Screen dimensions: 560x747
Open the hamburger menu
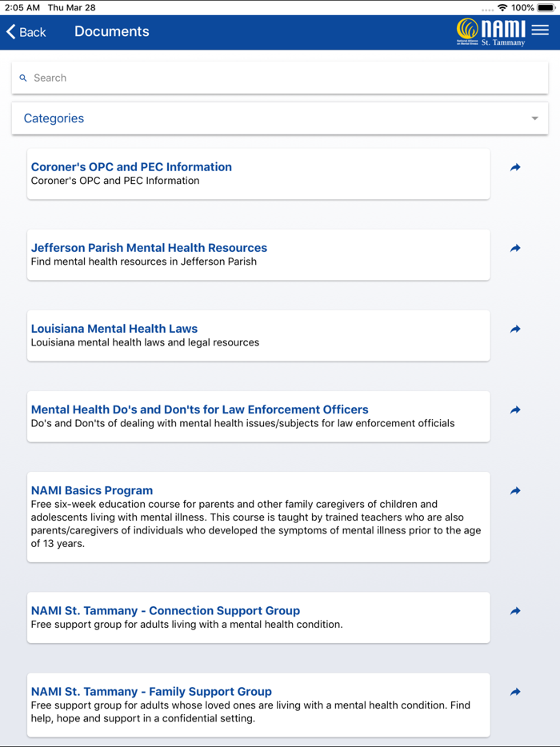[x=540, y=30]
